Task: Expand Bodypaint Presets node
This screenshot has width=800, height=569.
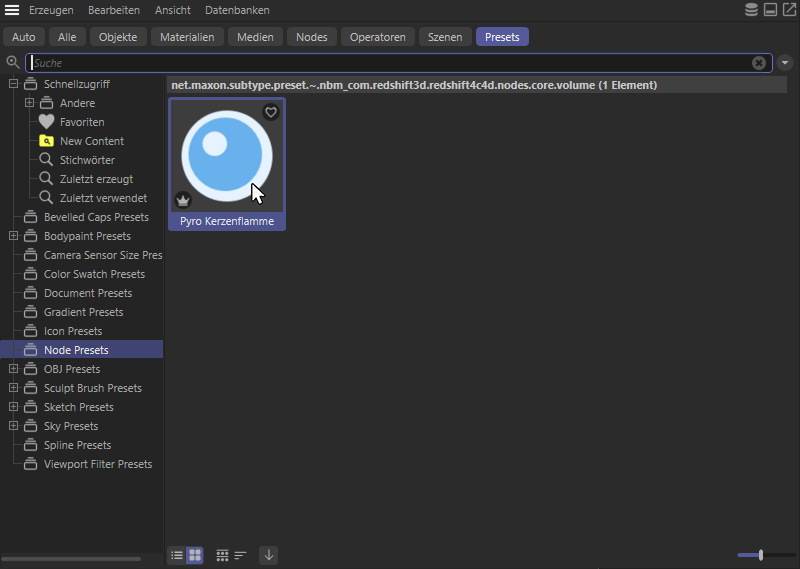Action: pyautogui.click(x=14, y=236)
